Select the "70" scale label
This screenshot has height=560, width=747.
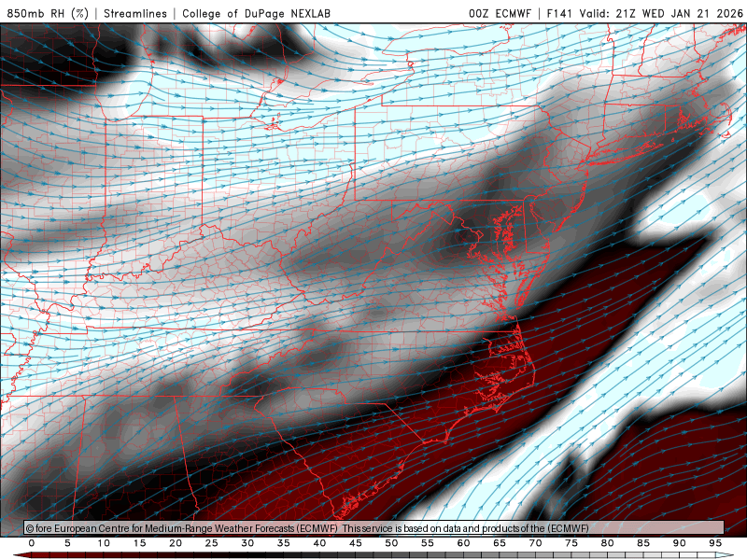535,543
